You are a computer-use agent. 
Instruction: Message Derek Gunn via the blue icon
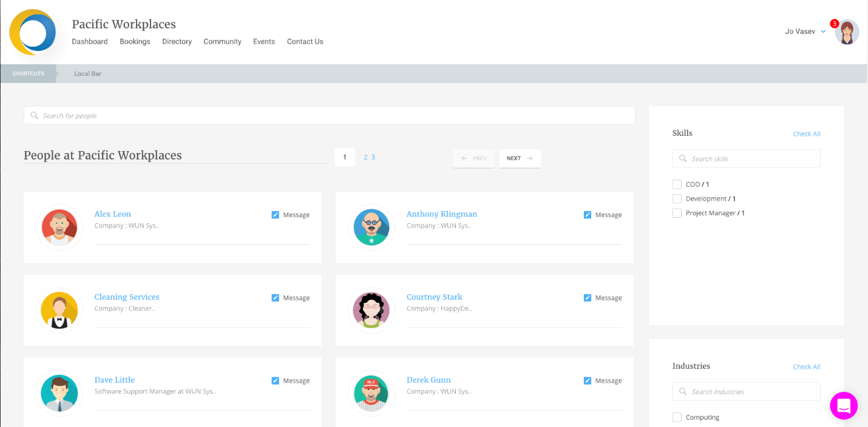point(586,380)
